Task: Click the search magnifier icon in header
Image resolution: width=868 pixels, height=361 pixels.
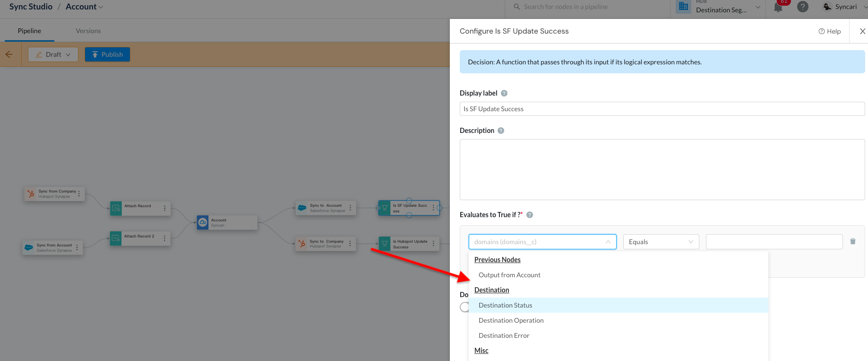Action: coord(517,7)
